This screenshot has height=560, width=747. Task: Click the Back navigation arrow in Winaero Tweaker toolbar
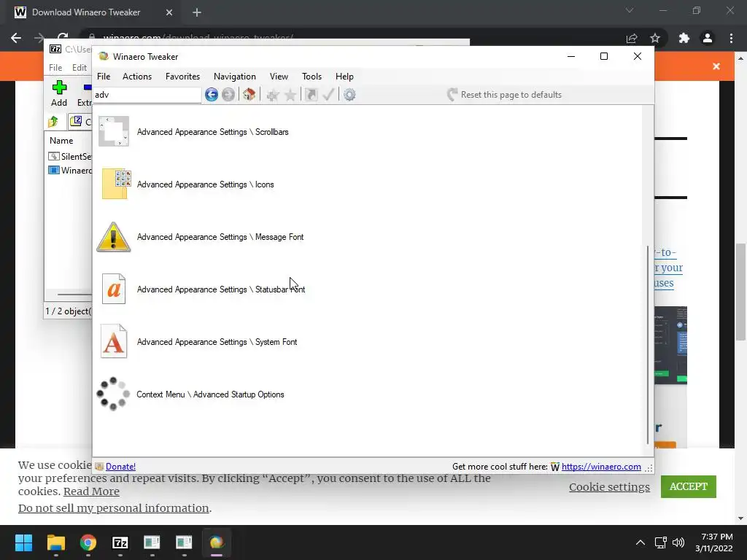point(212,95)
